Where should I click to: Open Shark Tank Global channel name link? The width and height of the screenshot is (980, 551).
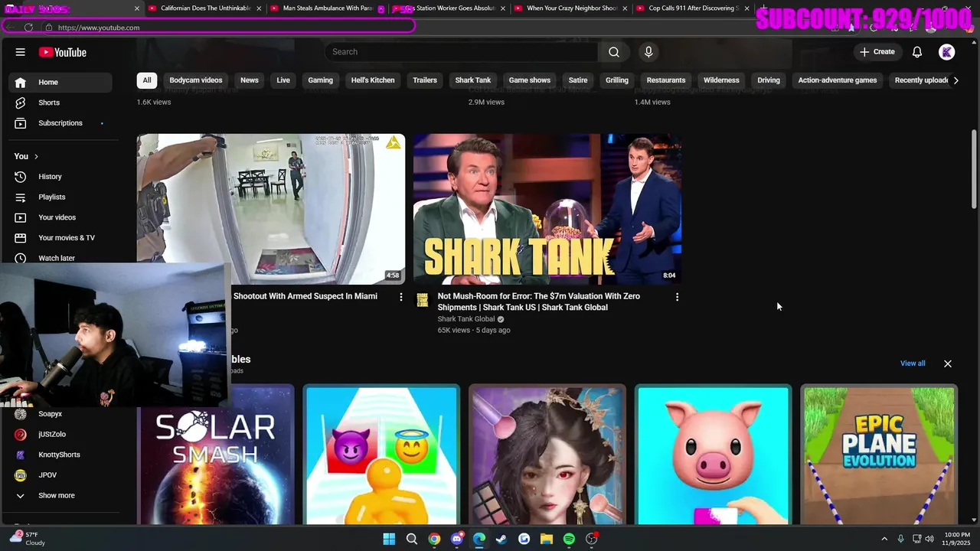466,319
